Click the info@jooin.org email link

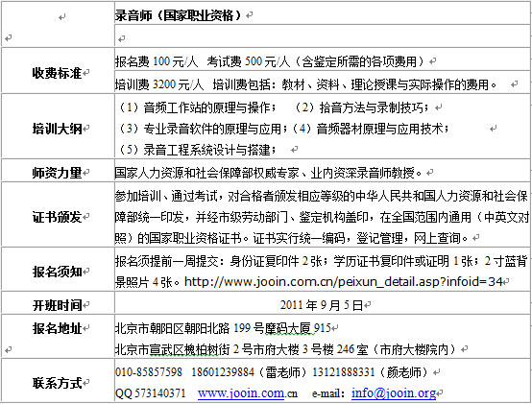[x=394, y=393]
